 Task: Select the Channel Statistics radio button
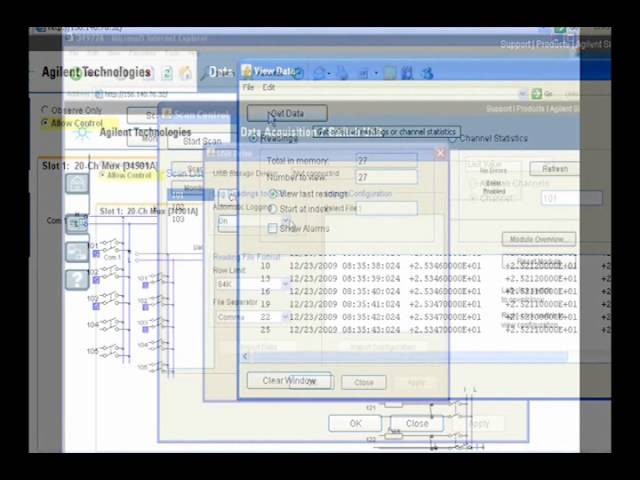(x=452, y=139)
